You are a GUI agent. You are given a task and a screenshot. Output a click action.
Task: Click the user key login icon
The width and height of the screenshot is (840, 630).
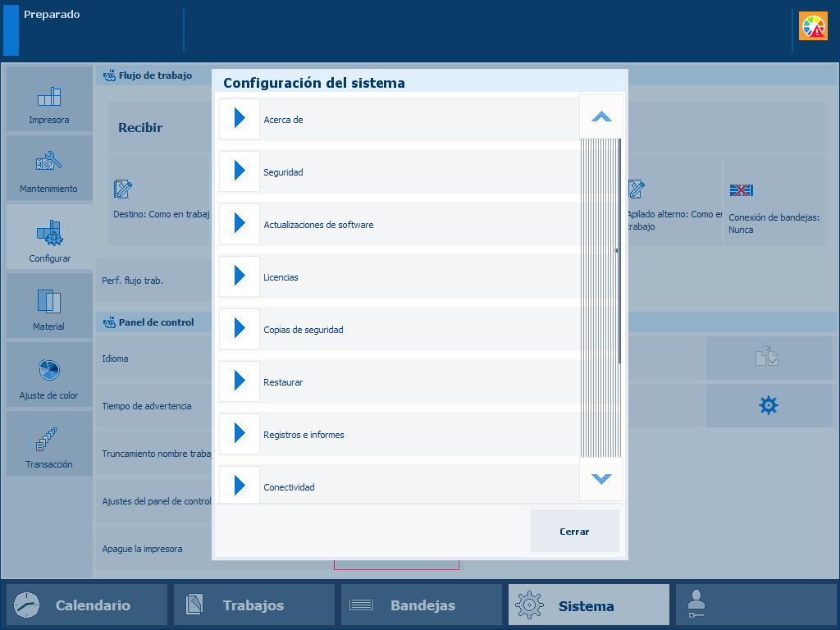click(x=696, y=605)
